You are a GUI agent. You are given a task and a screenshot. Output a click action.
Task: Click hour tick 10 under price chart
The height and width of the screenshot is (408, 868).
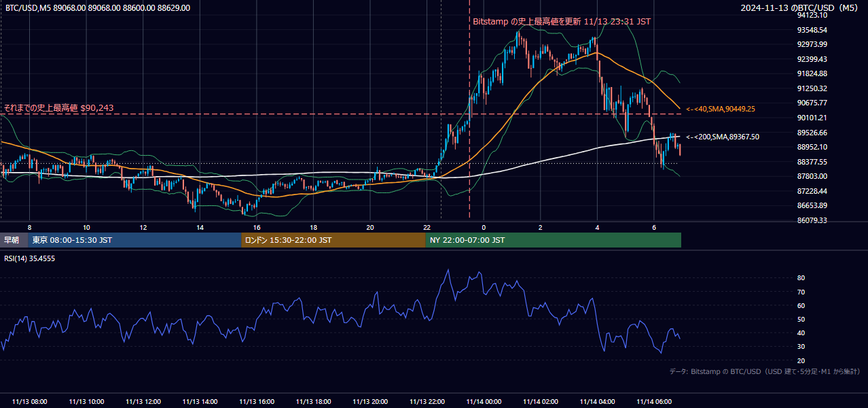coord(86,227)
